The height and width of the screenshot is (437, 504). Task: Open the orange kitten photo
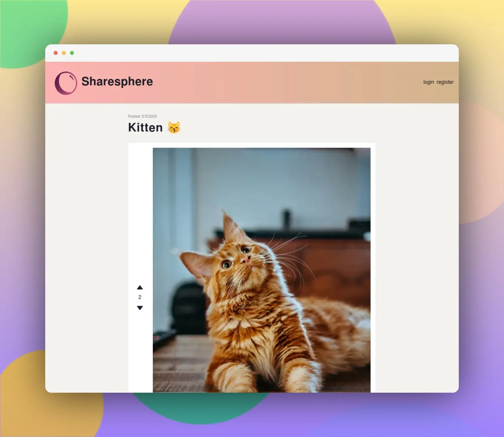point(262,270)
